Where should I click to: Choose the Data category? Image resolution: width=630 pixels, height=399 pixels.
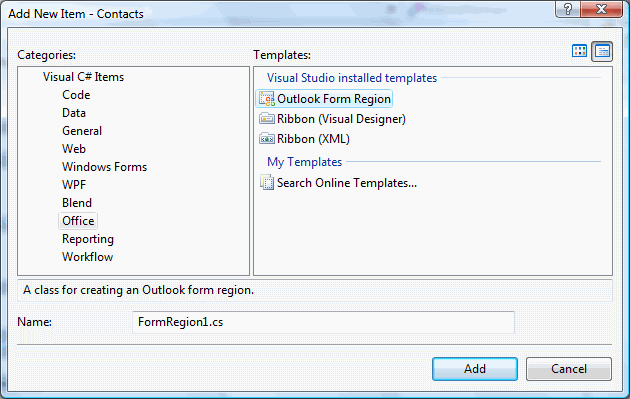pyautogui.click(x=74, y=113)
